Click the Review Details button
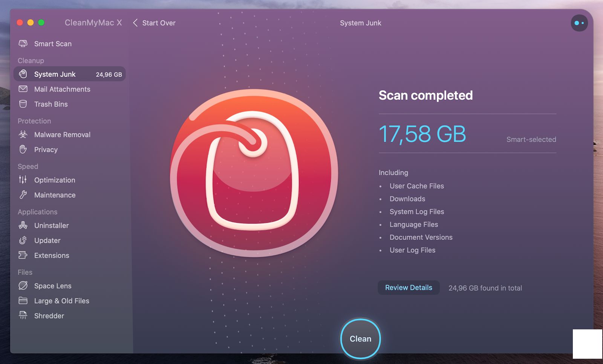 tap(409, 288)
